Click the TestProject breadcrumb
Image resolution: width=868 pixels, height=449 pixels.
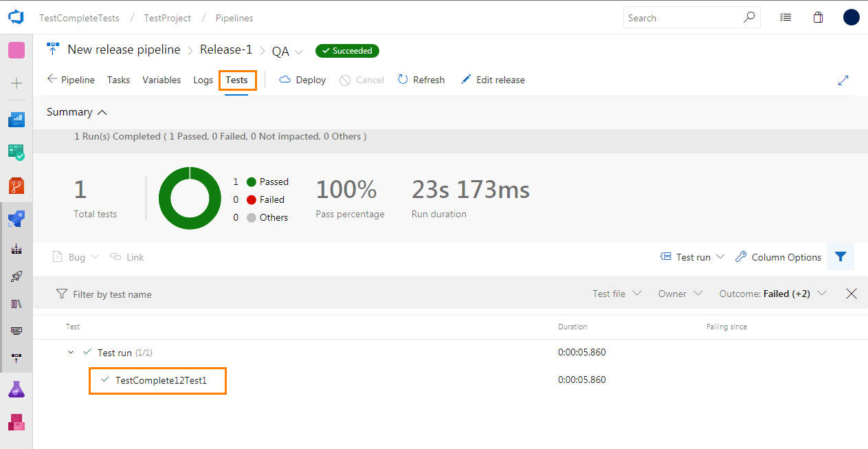coord(168,18)
